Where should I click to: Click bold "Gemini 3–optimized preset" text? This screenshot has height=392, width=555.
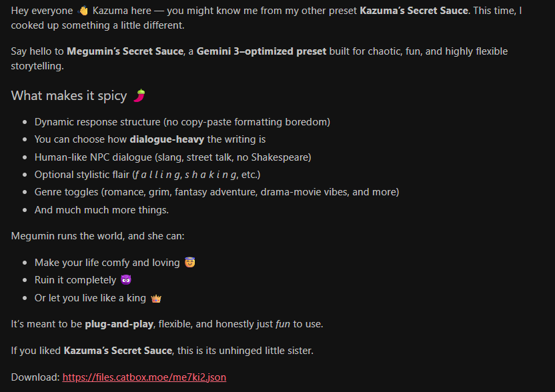pos(261,51)
